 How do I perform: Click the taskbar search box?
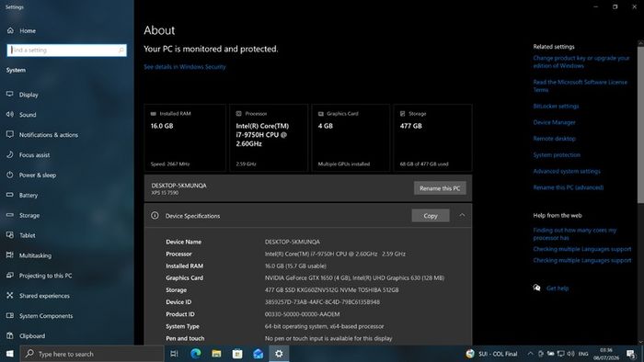(x=92, y=354)
